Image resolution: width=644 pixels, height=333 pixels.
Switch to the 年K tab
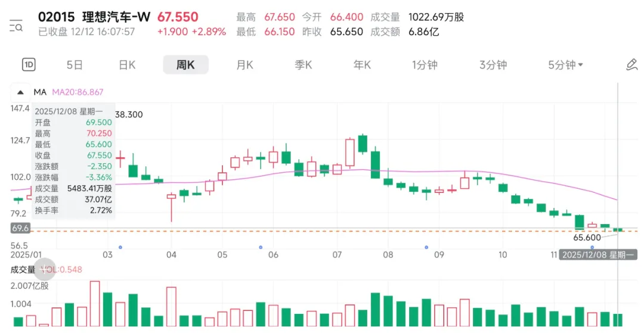[x=363, y=65]
